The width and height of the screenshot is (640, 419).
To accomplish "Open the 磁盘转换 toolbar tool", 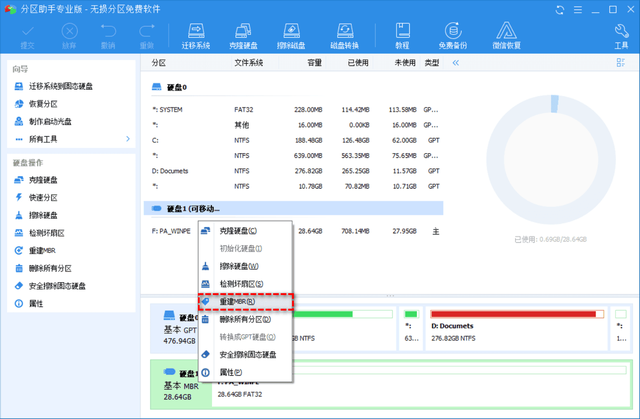I will 345,36.
